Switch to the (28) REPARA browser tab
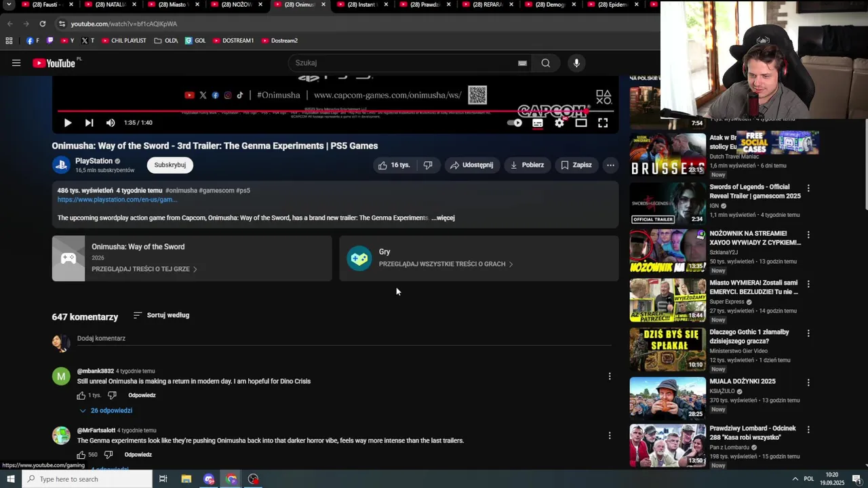Screen dimensions: 868x488 click(x=488, y=5)
